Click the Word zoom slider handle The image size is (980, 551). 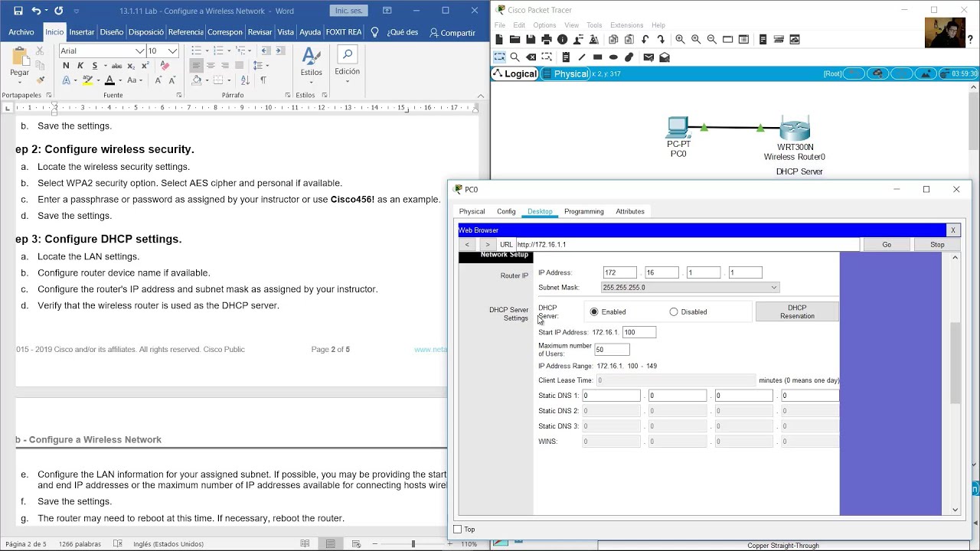413,544
